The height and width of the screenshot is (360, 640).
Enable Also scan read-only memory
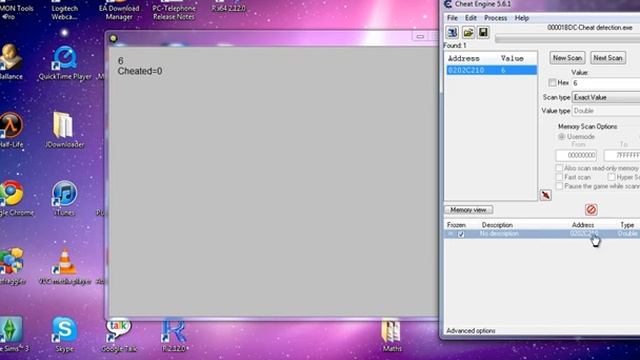point(559,168)
